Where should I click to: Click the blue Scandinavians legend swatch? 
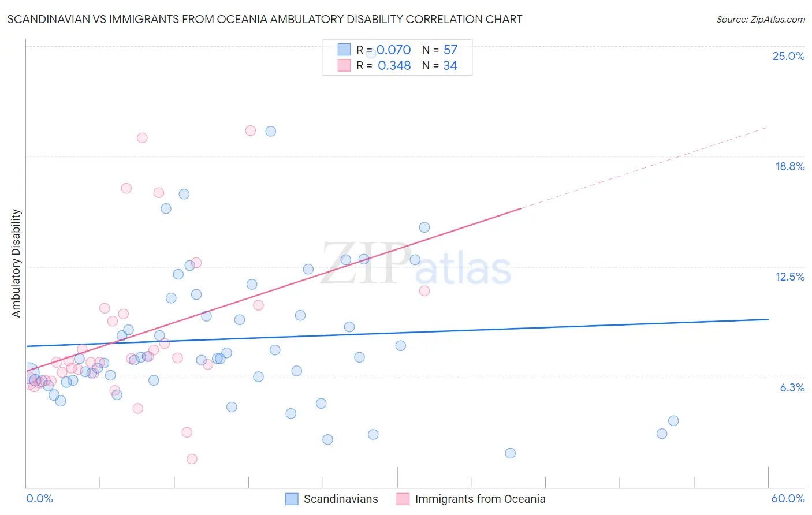[292, 499]
